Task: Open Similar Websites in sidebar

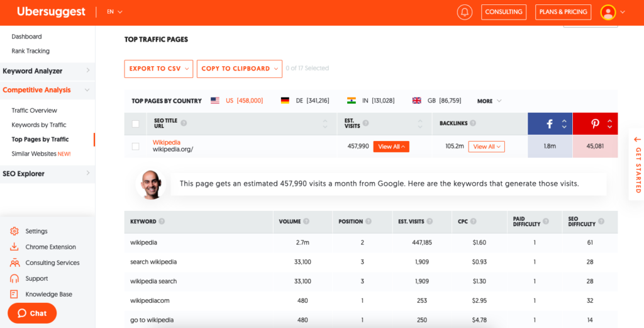Action: click(x=41, y=154)
